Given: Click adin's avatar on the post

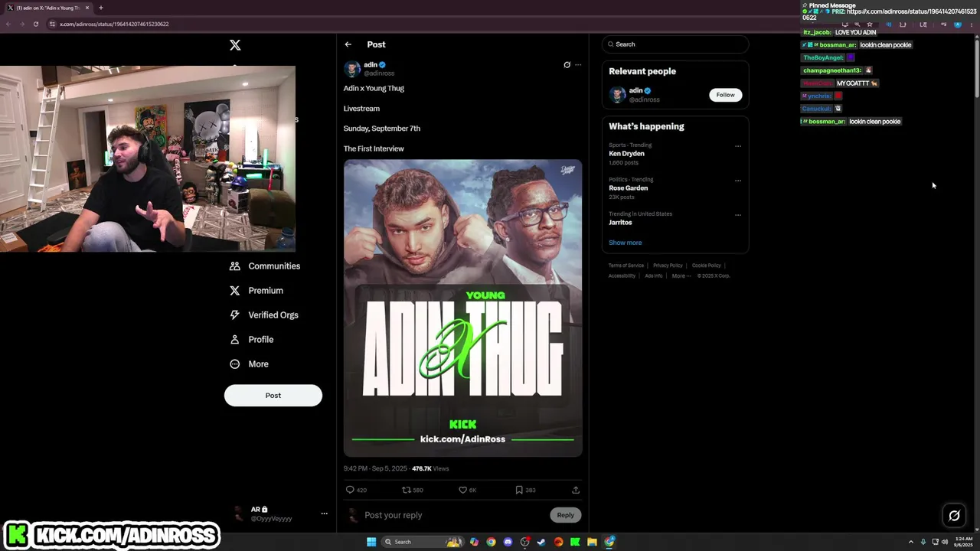Looking at the screenshot, I should click(x=352, y=69).
